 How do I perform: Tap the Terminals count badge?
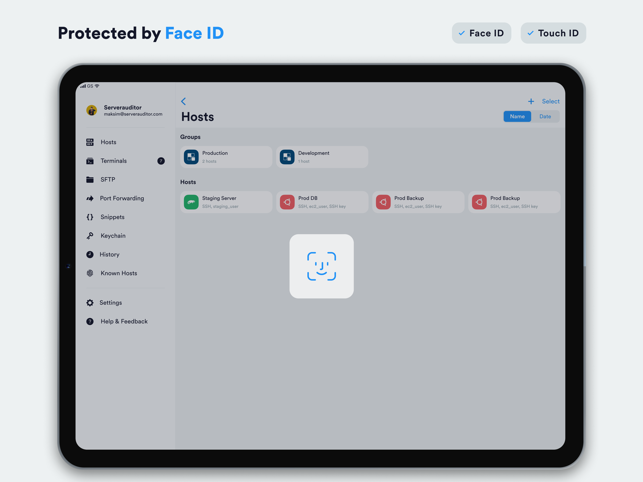click(161, 161)
